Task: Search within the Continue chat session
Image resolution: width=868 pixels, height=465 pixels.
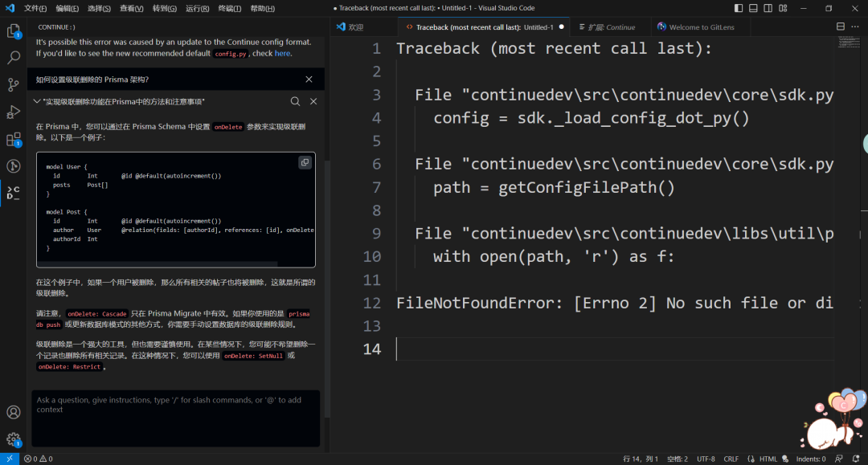Action: click(295, 101)
